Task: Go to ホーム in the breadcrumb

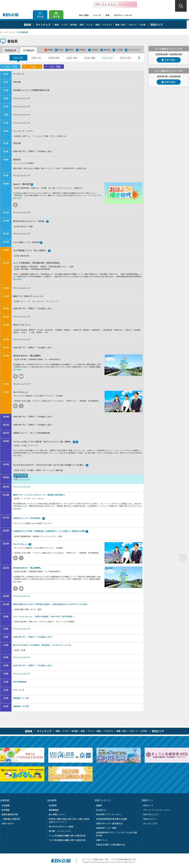Action: pyautogui.click(x=3, y=32)
